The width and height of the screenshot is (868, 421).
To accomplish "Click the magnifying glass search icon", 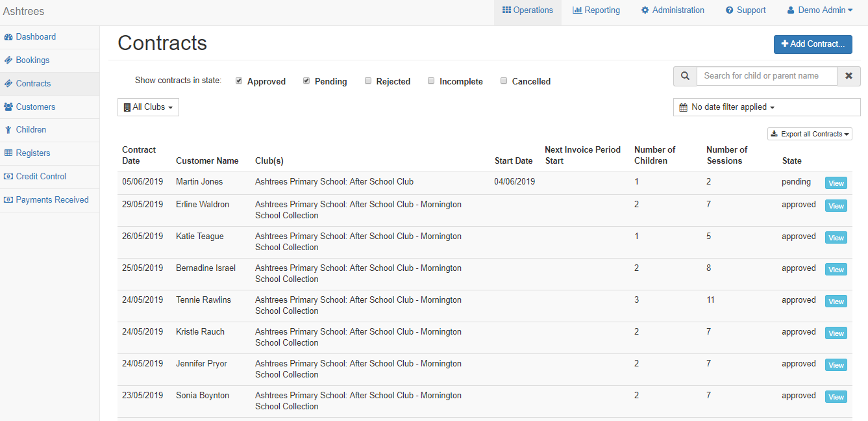I will (685, 76).
